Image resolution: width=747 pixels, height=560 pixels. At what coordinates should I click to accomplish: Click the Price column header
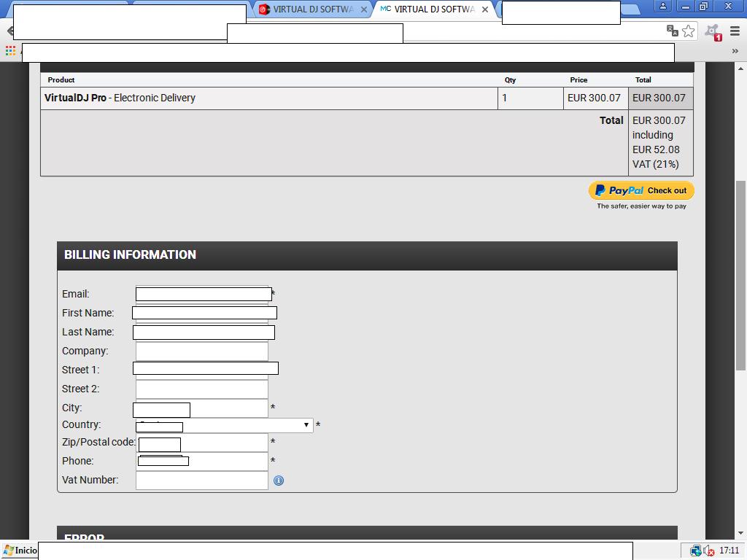(x=578, y=80)
